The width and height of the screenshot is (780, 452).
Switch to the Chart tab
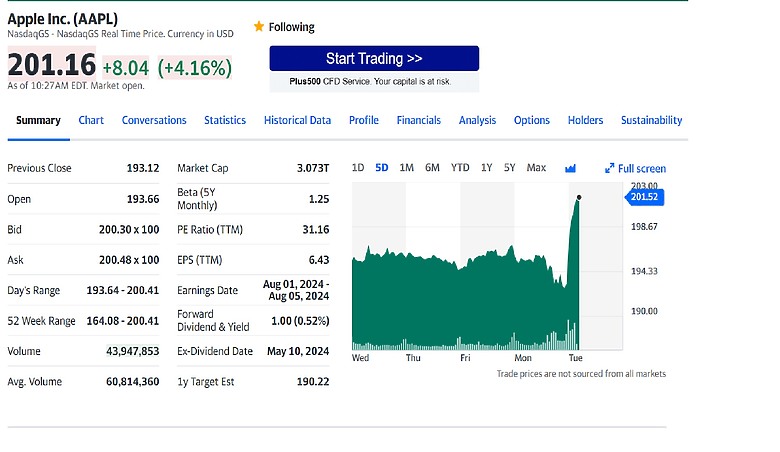point(91,120)
